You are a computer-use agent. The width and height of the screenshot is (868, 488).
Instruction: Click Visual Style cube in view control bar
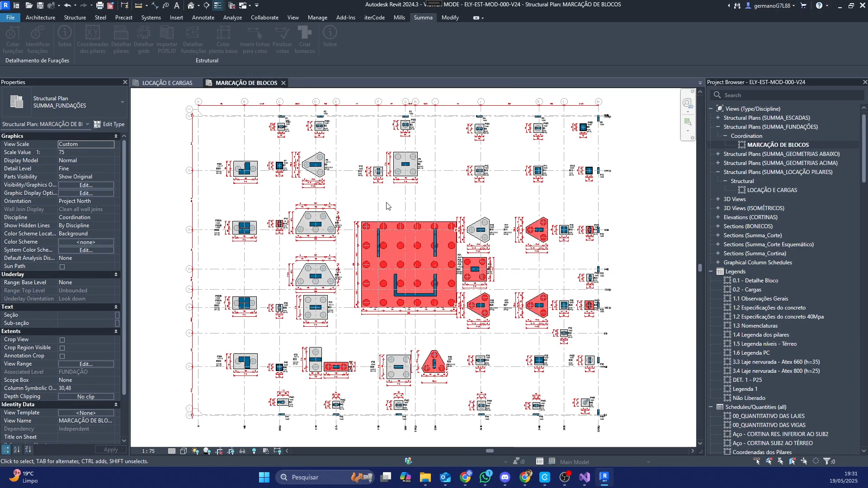[184, 451]
